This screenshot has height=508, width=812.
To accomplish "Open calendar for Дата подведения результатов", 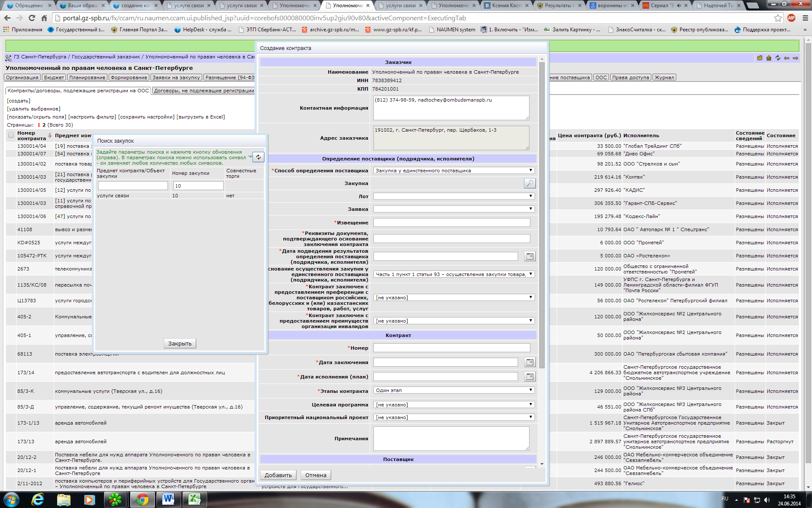I will click(x=529, y=256).
